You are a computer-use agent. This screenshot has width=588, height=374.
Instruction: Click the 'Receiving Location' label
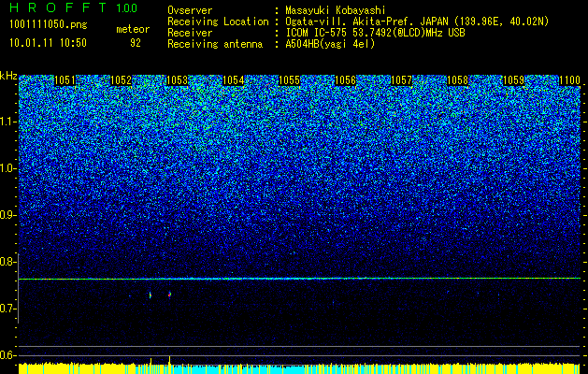218,22
